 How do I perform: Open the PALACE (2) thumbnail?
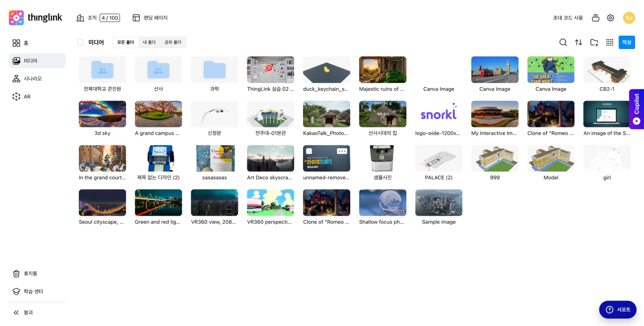(x=439, y=158)
